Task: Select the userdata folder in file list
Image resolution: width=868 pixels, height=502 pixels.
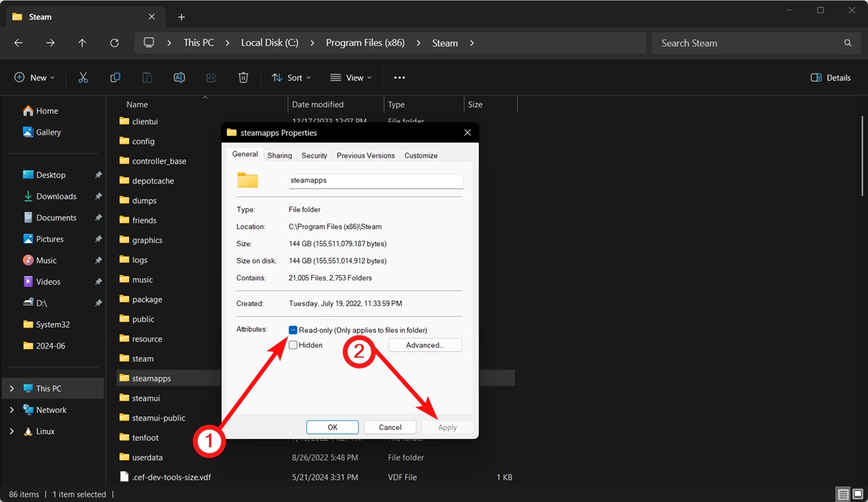Action: 147,458
